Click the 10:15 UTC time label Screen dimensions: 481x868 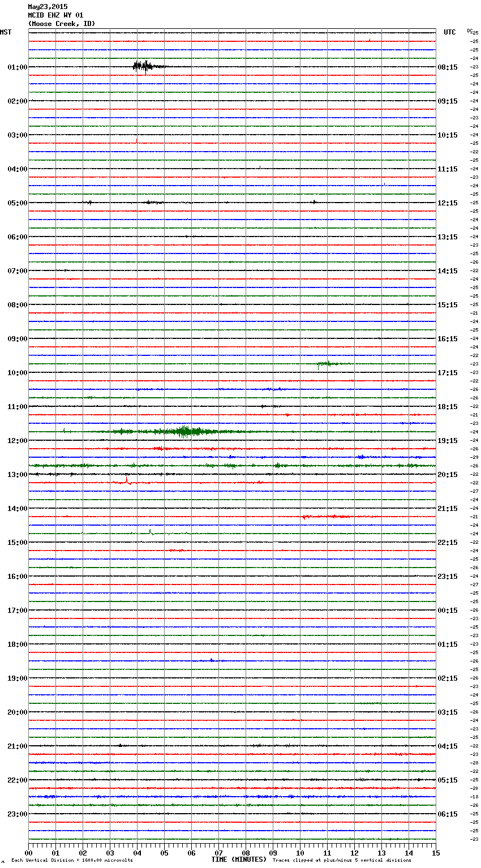click(x=448, y=135)
